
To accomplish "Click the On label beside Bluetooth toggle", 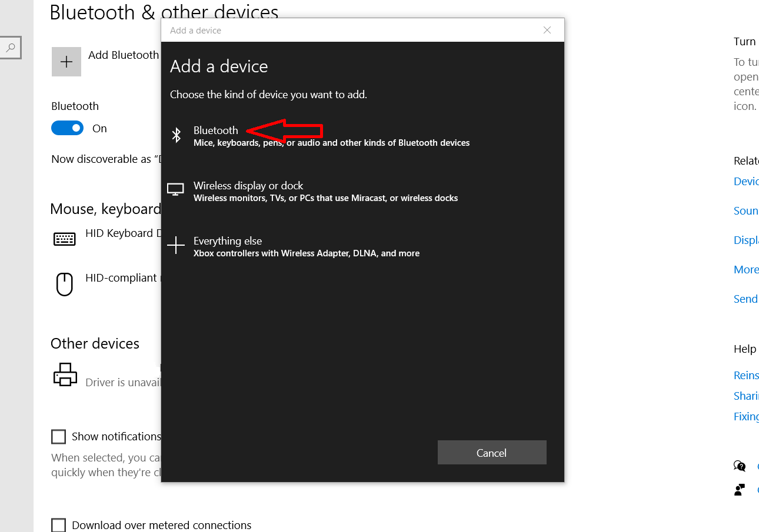I will (x=99, y=129).
